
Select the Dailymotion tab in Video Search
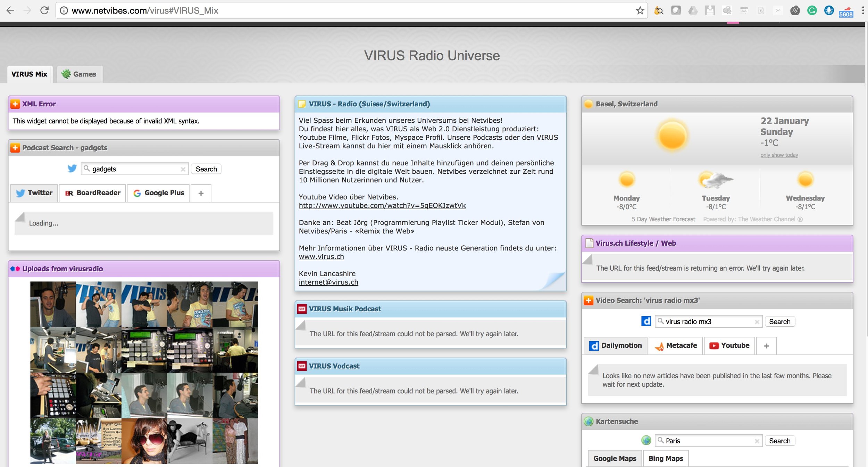(x=615, y=346)
